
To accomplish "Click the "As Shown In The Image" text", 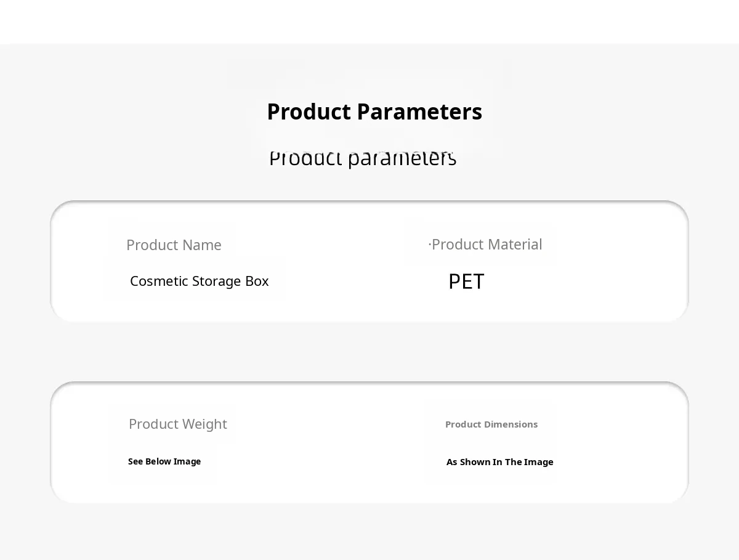I will coord(499,462).
